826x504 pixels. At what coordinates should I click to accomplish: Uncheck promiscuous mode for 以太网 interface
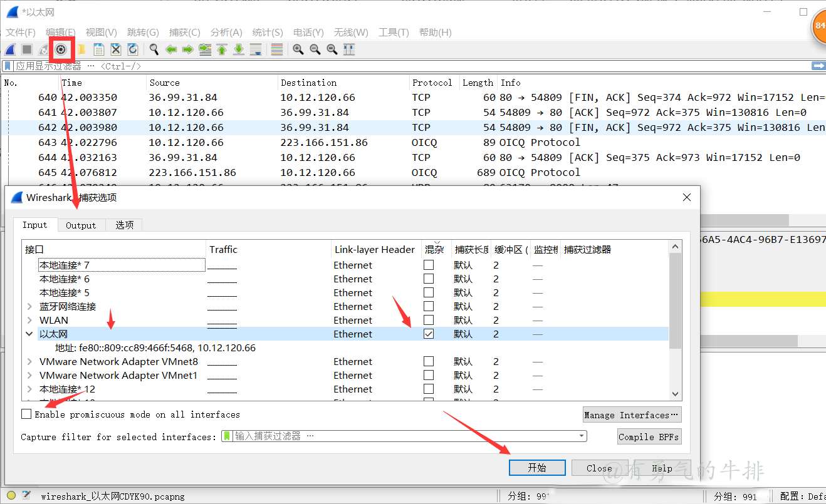[429, 334]
